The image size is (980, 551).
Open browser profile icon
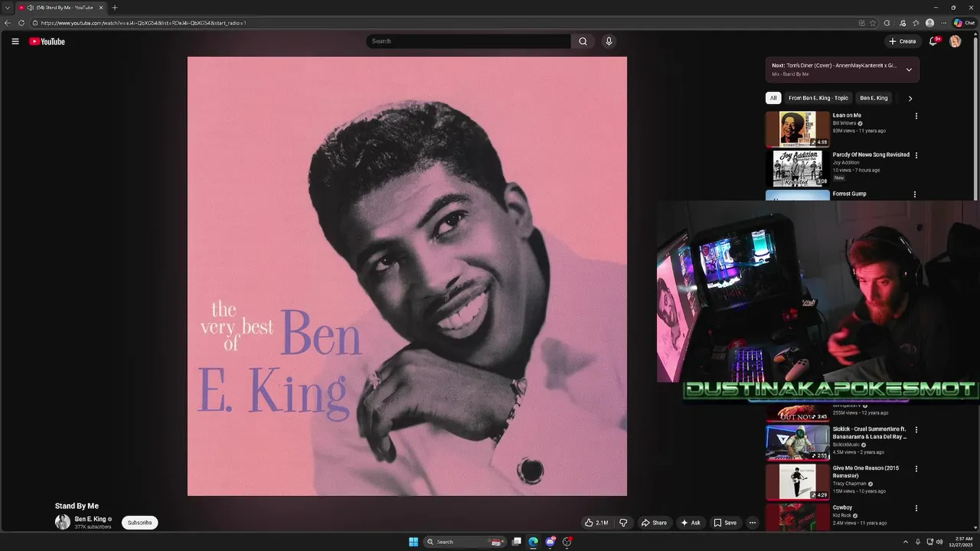[x=929, y=23]
